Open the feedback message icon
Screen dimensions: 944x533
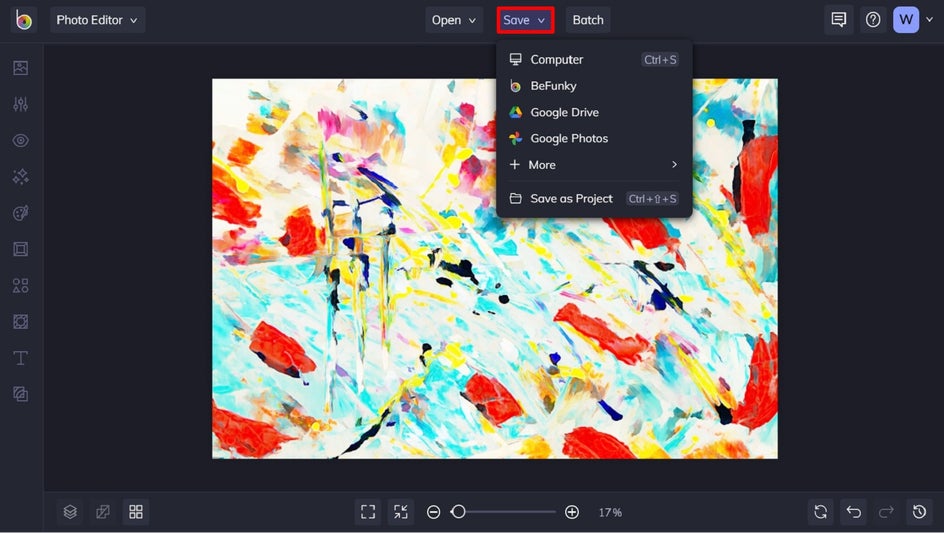tap(839, 20)
